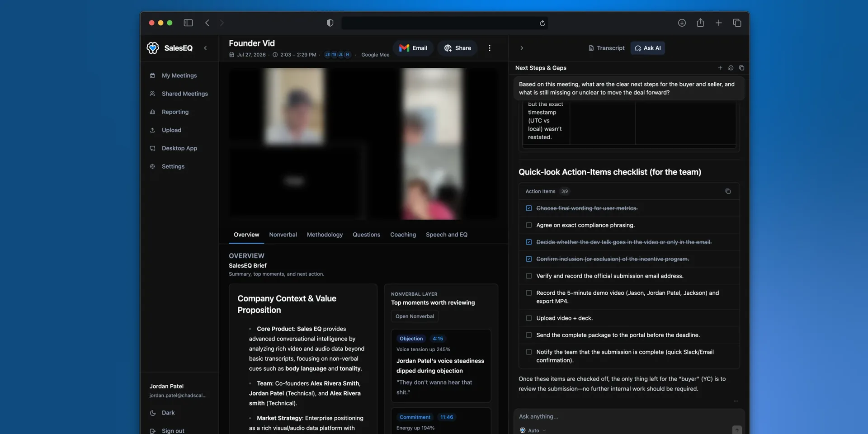
Task: Select the Ask AI tab
Action: point(647,48)
